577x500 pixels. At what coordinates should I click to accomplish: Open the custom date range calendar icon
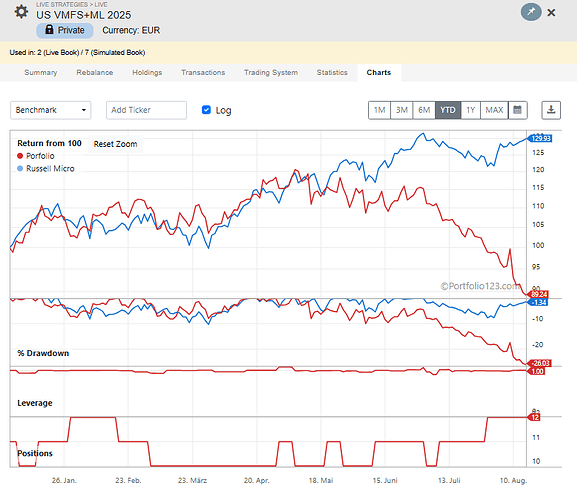[x=517, y=110]
